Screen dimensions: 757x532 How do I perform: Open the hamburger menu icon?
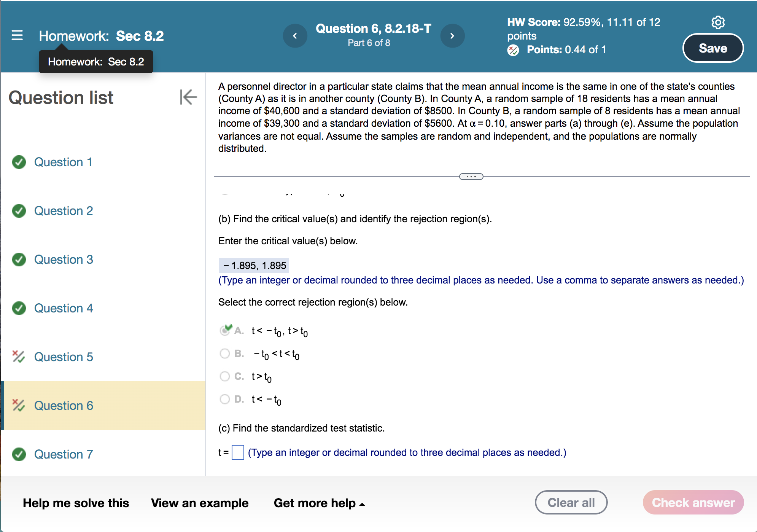[17, 35]
